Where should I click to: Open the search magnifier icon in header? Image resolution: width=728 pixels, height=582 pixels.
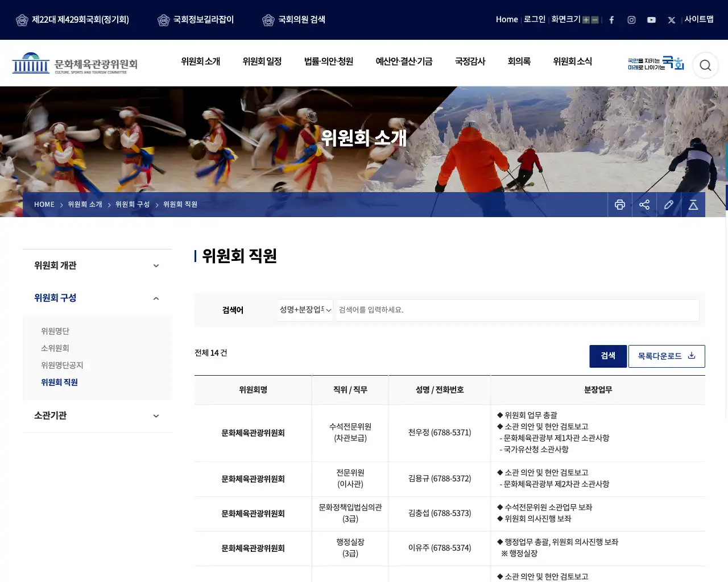pyautogui.click(x=705, y=65)
